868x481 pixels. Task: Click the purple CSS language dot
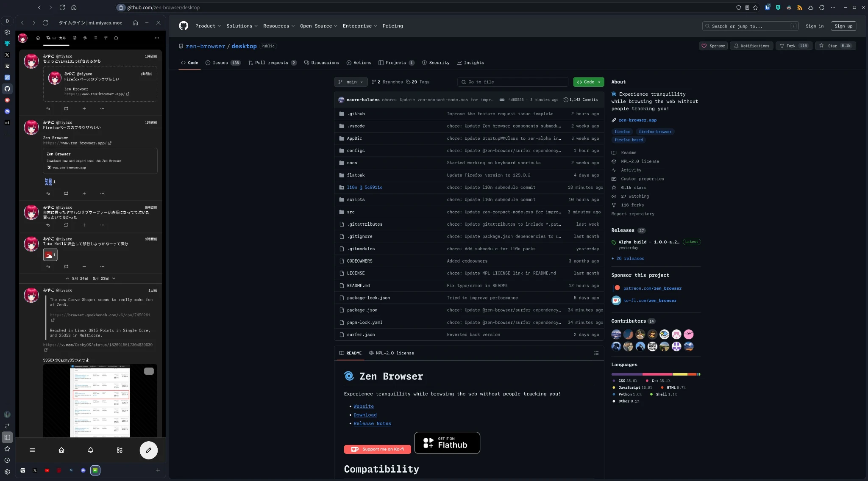(x=614, y=381)
